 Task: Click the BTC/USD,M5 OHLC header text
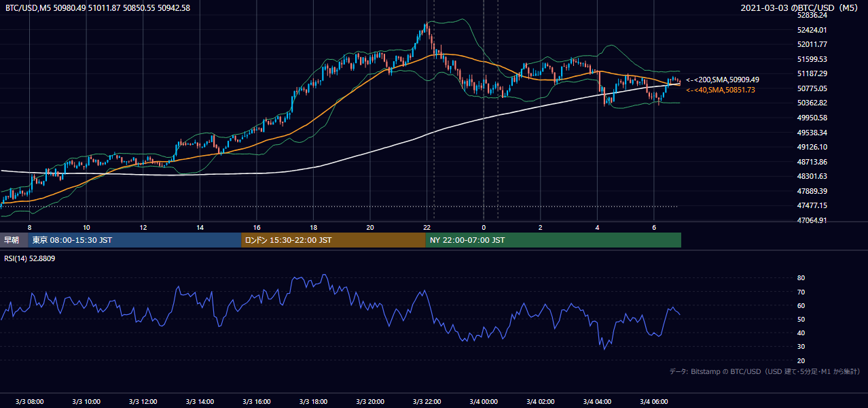coord(98,7)
